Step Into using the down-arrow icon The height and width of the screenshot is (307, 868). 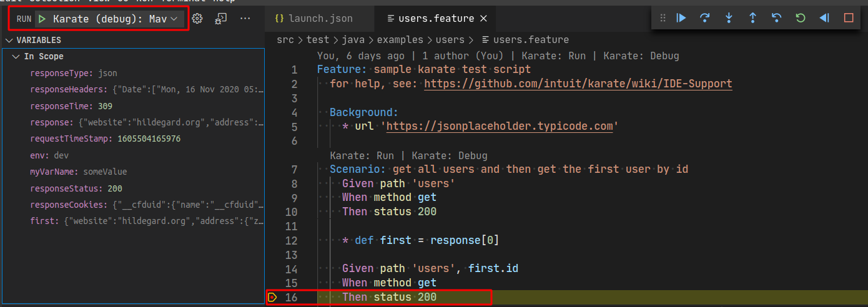729,18
